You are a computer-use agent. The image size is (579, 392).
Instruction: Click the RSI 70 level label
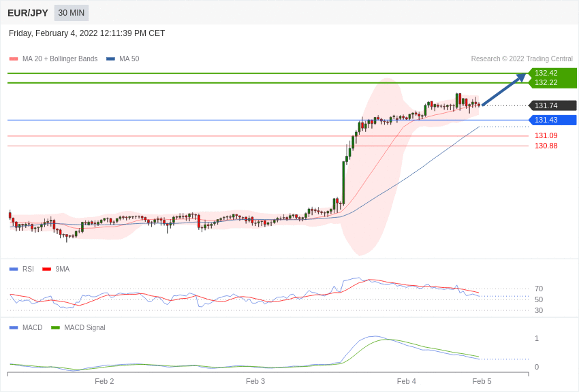point(539,289)
